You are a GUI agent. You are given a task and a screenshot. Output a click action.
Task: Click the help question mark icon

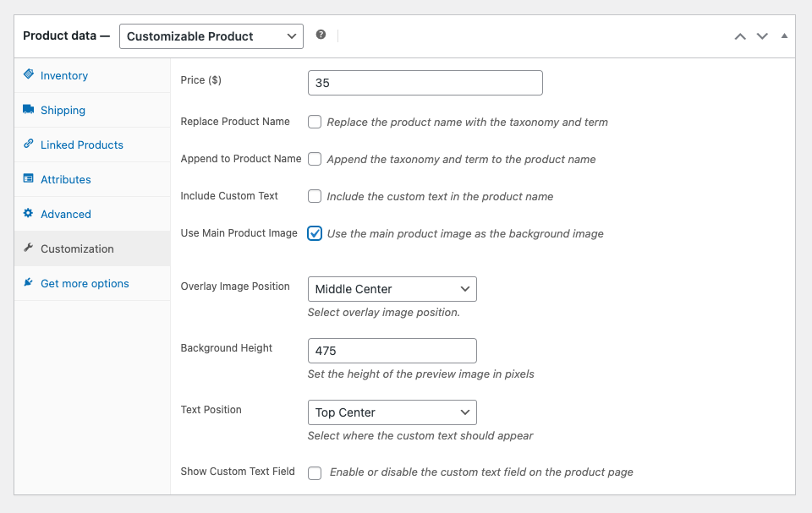(x=321, y=35)
